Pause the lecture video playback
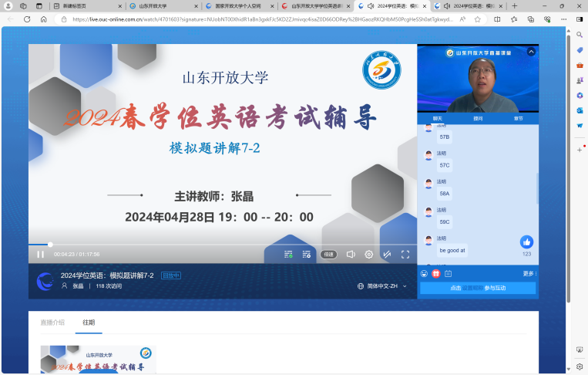 [40, 254]
